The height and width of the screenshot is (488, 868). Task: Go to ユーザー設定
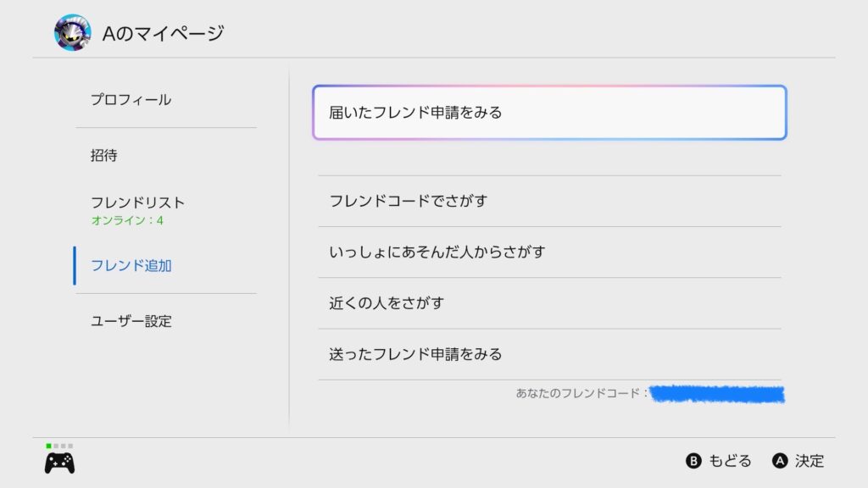tap(131, 322)
